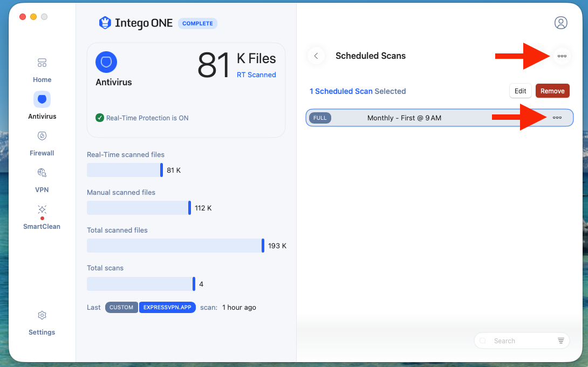The height and width of the screenshot is (367, 588).
Task: Select the Antivirus shield icon in the sidebar
Action: tap(42, 99)
